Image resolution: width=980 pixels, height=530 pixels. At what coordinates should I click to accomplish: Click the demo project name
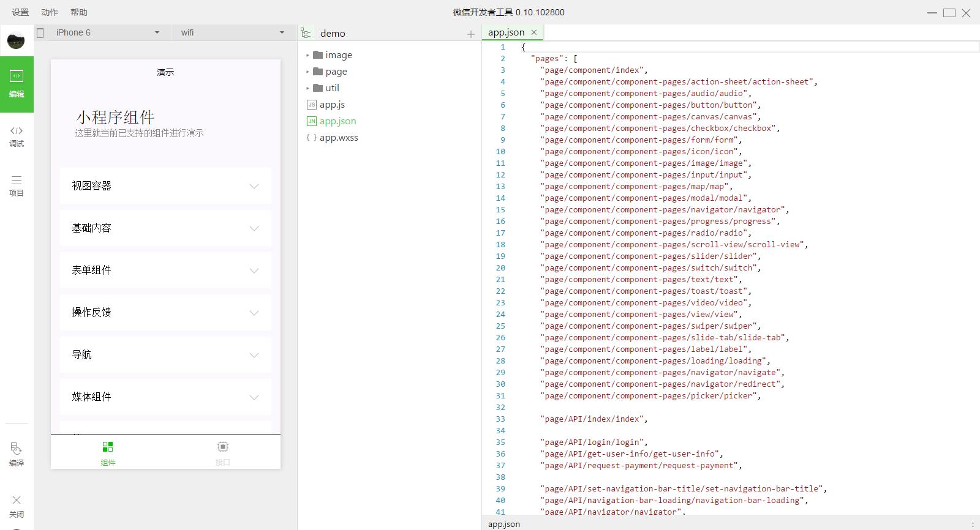pyautogui.click(x=333, y=34)
